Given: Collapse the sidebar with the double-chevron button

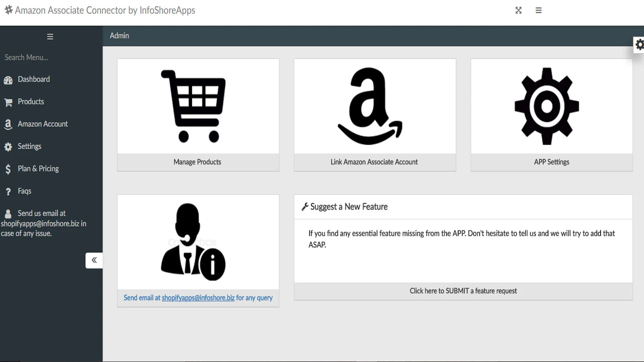Looking at the screenshot, I should pyautogui.click(x=94, y=260).
